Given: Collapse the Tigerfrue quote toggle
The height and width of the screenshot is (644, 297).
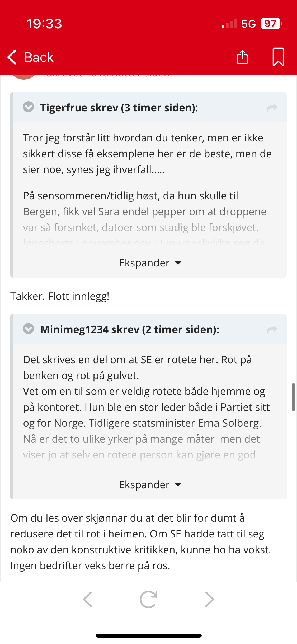Looking at the screenshot, I should pos(29,107).
